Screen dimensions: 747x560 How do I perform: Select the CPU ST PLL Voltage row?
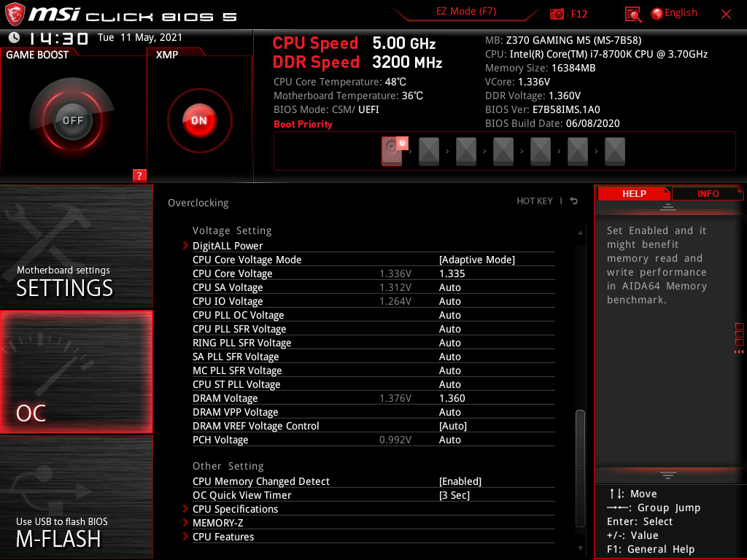[x=373, y=384]
